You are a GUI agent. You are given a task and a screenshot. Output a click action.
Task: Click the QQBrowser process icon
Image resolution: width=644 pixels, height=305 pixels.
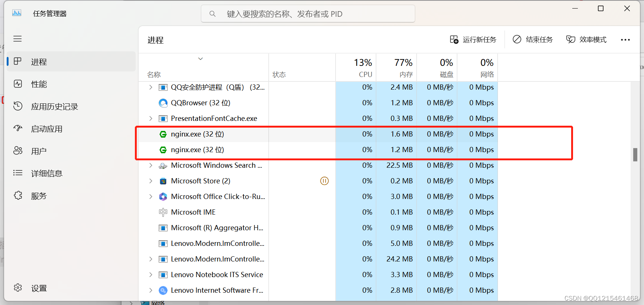pyautogui.click(x=163, y=103)
